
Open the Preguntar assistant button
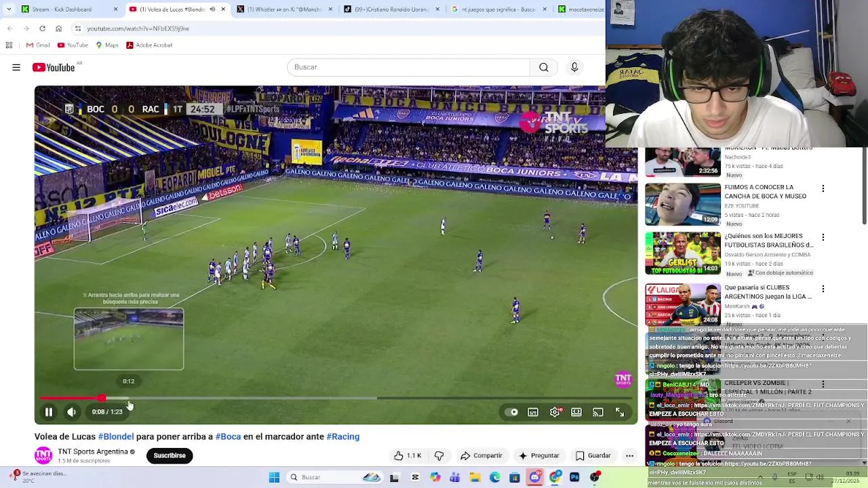pyautogui.click(x=539, y=455)
